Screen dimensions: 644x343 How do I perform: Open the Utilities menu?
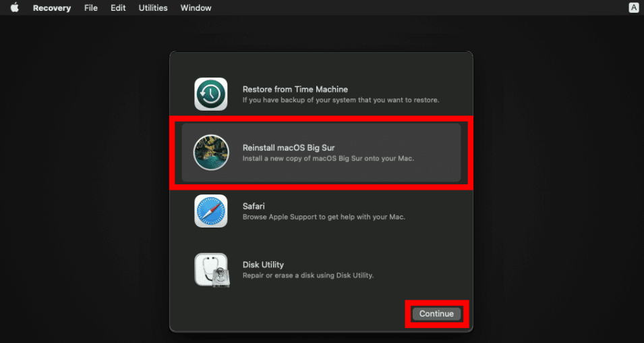[153, 8]
